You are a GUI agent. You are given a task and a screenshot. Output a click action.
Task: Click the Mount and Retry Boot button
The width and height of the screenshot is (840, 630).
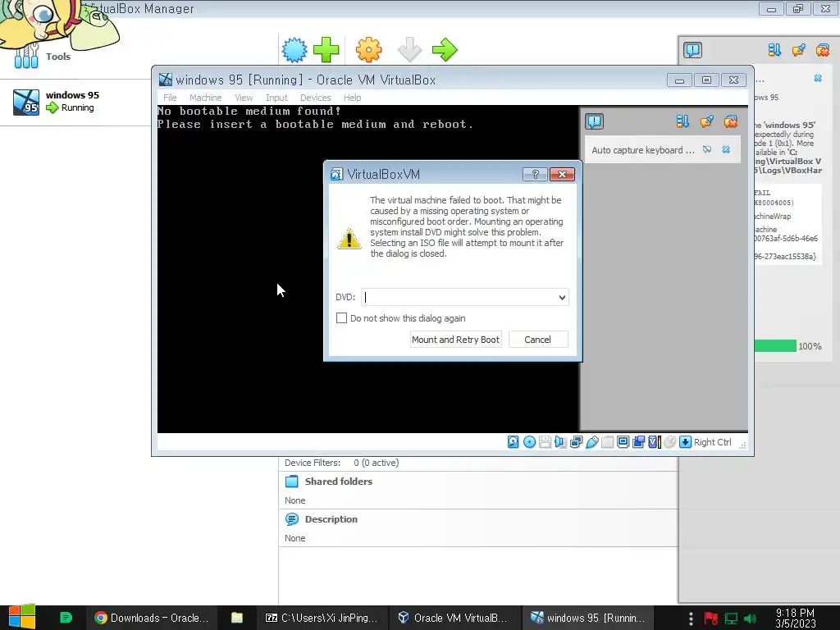pos(456,340)
